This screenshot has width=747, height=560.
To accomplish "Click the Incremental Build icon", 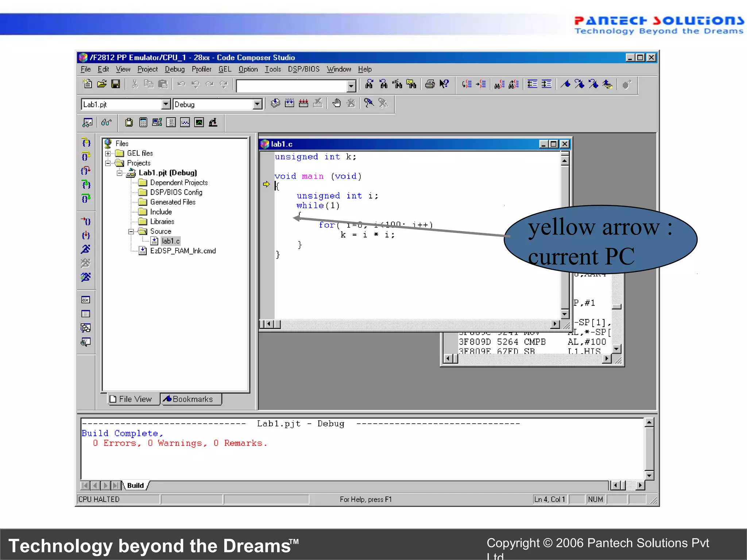I will tap(290, 104).
